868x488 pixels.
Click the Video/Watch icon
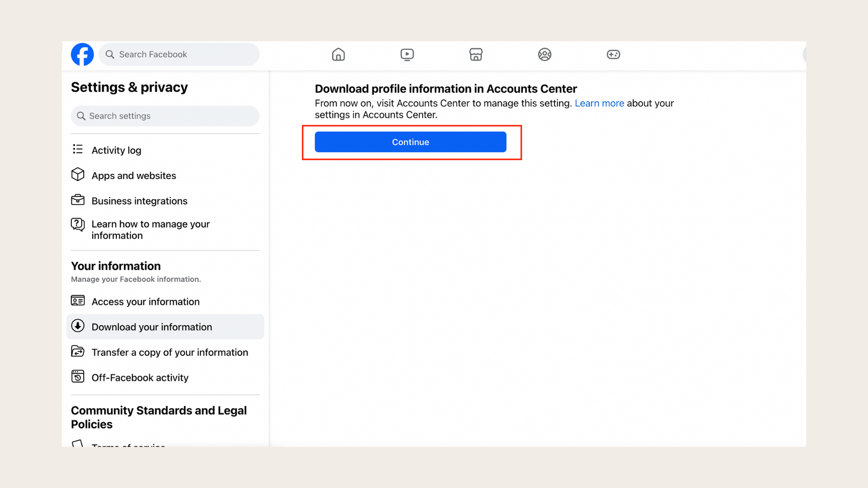tap(407, 54)
